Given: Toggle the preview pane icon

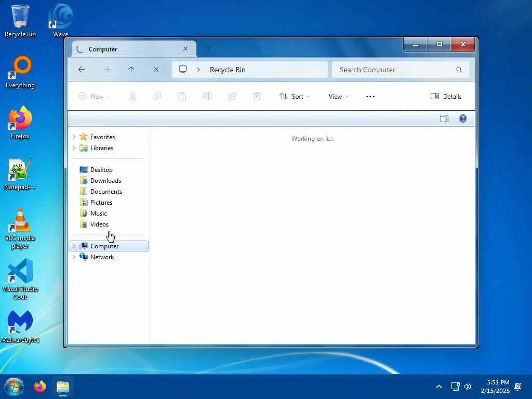Looking at the screenshot, I should pyautogui.click(x=444, y=118).
